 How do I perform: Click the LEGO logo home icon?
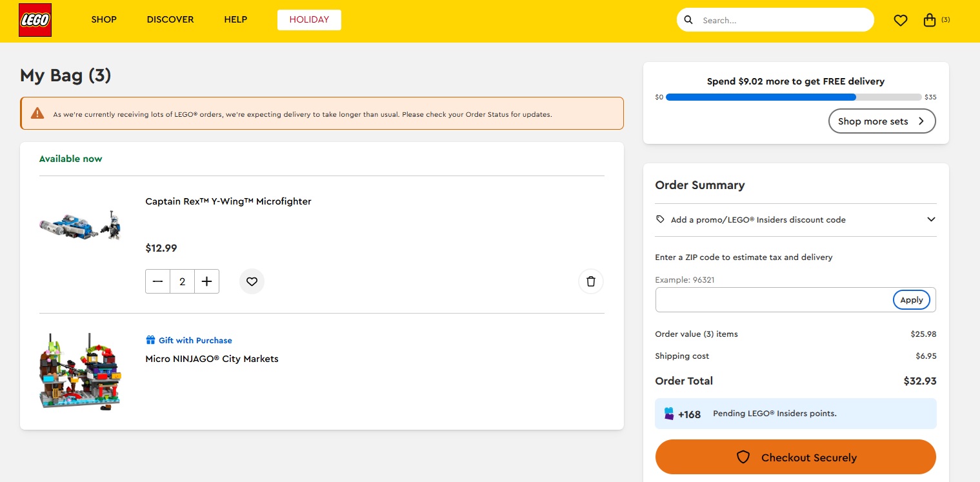[35, 20]
